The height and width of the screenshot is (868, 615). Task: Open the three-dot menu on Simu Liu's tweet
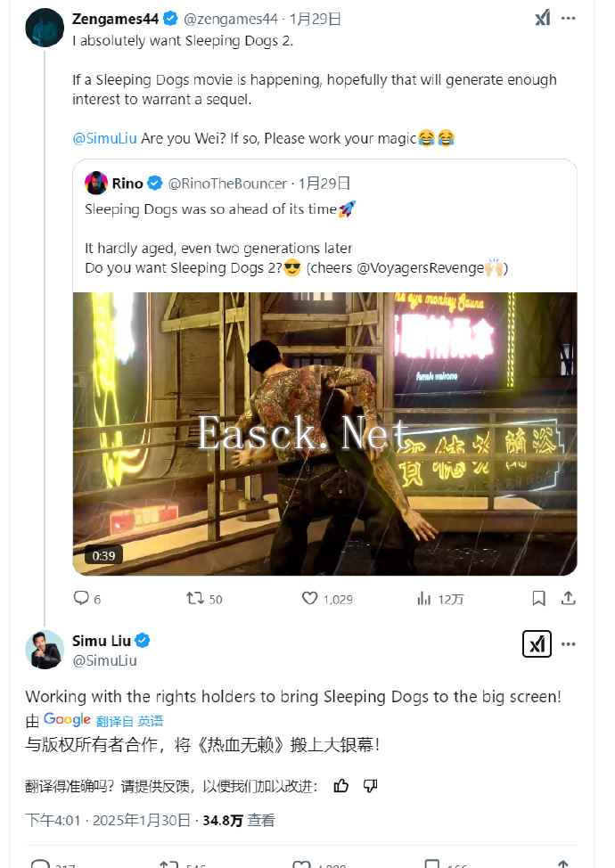click(x=568, y=643)
